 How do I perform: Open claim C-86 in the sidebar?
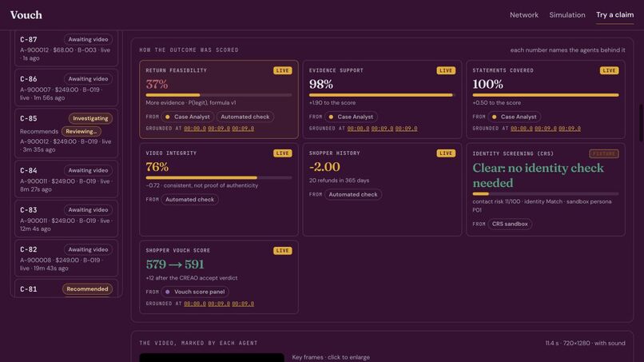pyautogui.click(x=66, y=88)
